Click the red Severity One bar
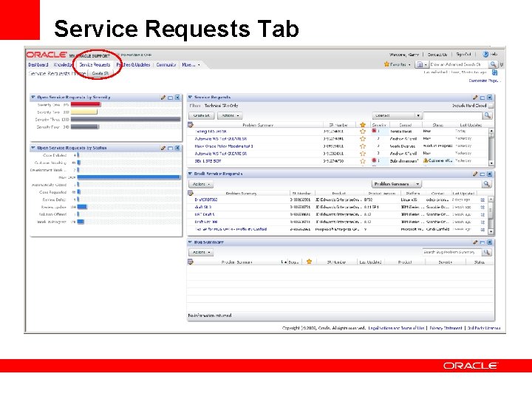Image resolution: width=532 pixels, height=399 pixels. 86,104
